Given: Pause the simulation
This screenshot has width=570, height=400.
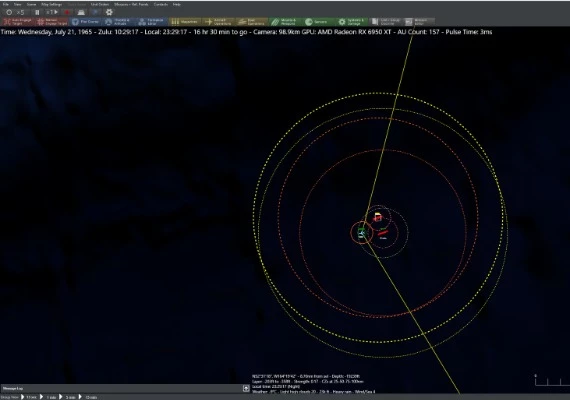Looking at the screenshot, I should coord(37,12).
